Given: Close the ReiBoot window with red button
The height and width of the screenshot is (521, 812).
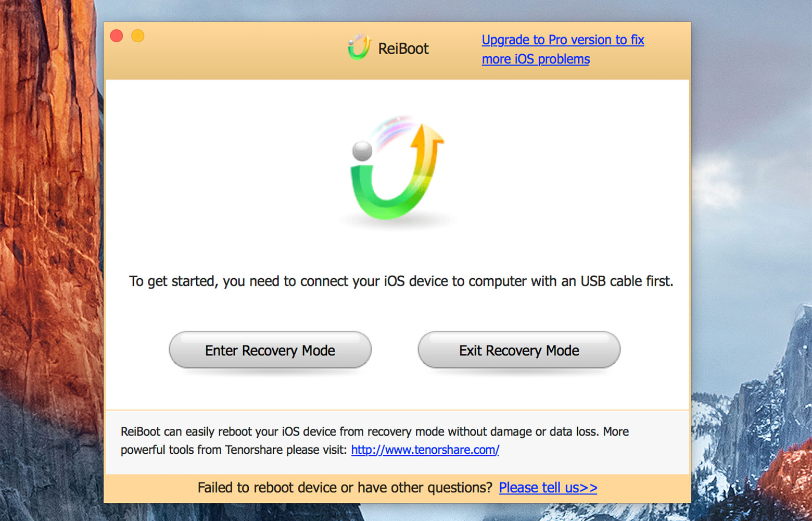Looking at the screenshot, I should pyautogui.click(x=117, y=36).
